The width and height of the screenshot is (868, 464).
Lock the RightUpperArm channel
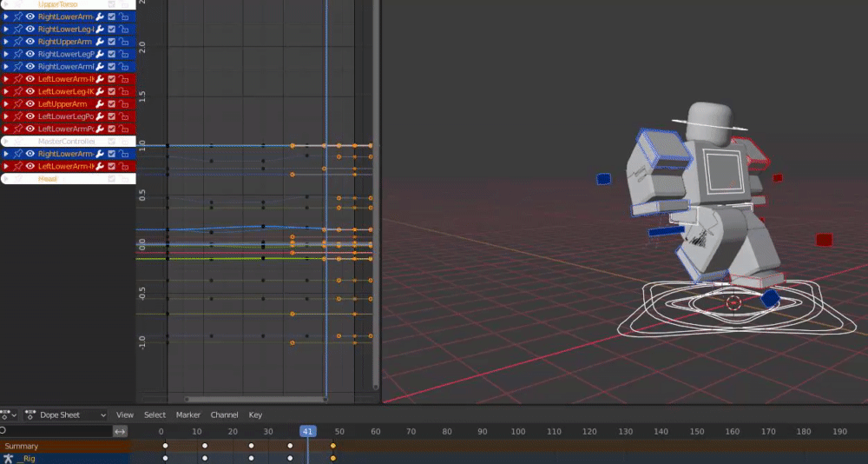coord(124,42)
